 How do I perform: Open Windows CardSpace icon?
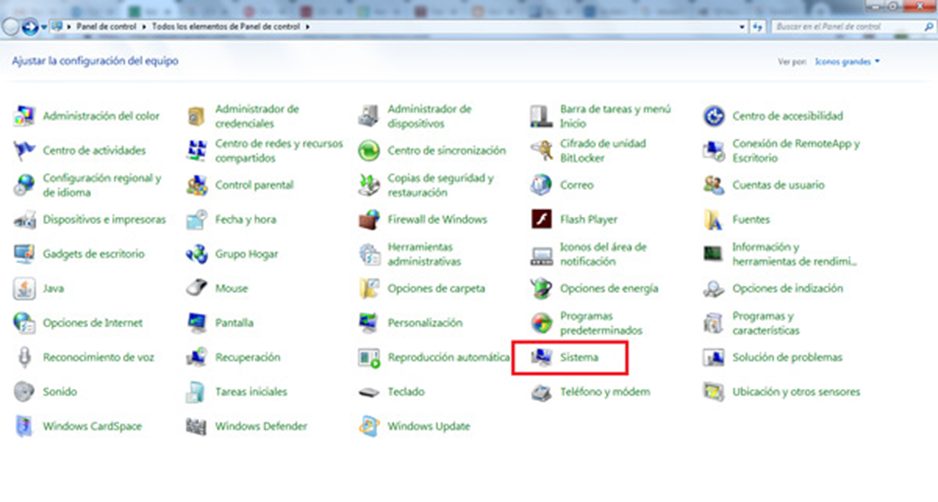tap(24, 426)
